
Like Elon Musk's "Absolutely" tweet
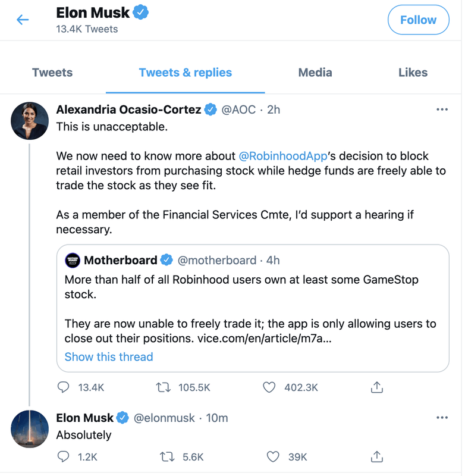pos(273,457)
